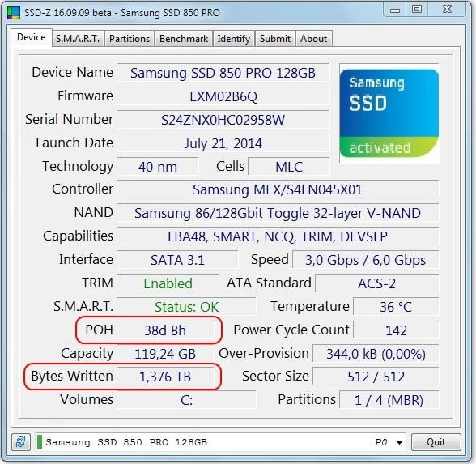Click the volumes value C:
The width and height of the screenshot is (476, 464).
[x=186, y=400]
